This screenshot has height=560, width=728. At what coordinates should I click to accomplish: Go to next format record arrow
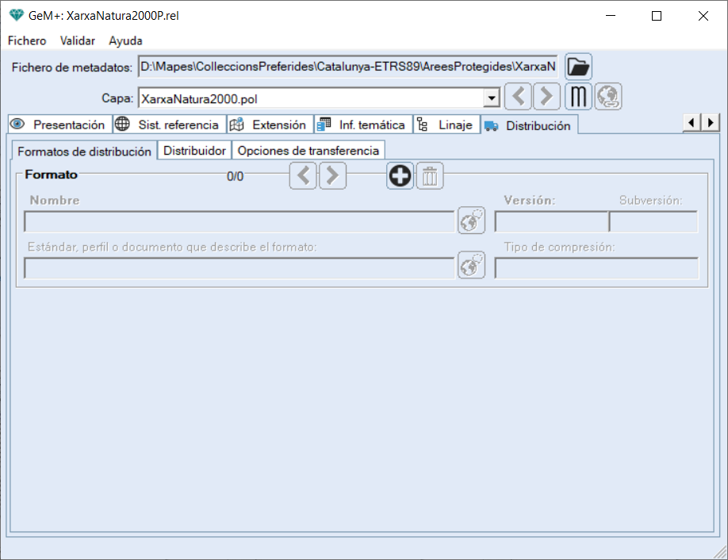[332, 176]
